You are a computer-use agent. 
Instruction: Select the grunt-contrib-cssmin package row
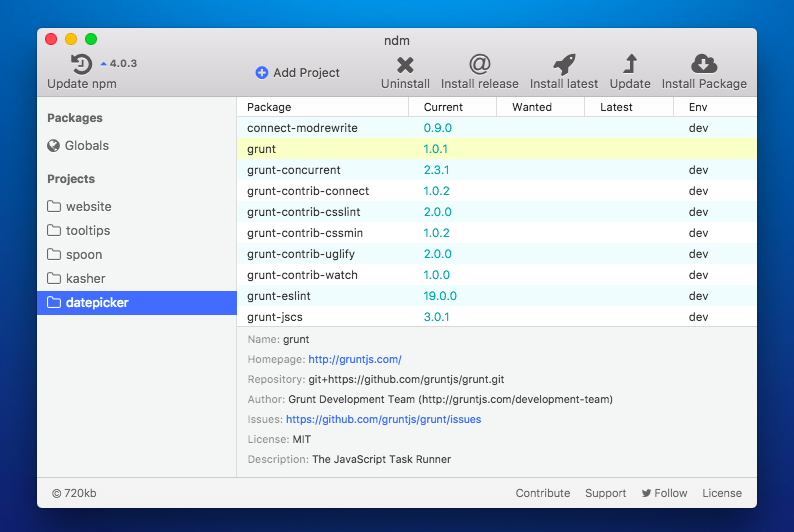pos(497,233)
